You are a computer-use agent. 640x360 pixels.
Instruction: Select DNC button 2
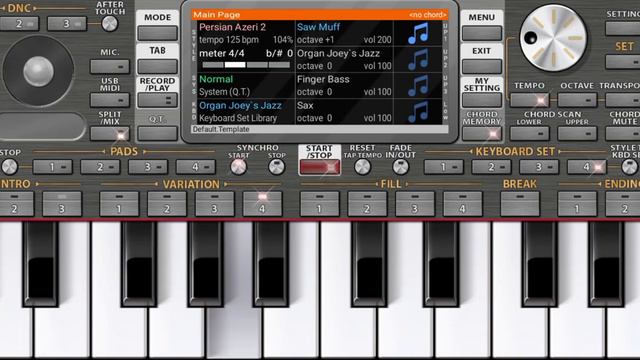19,24
